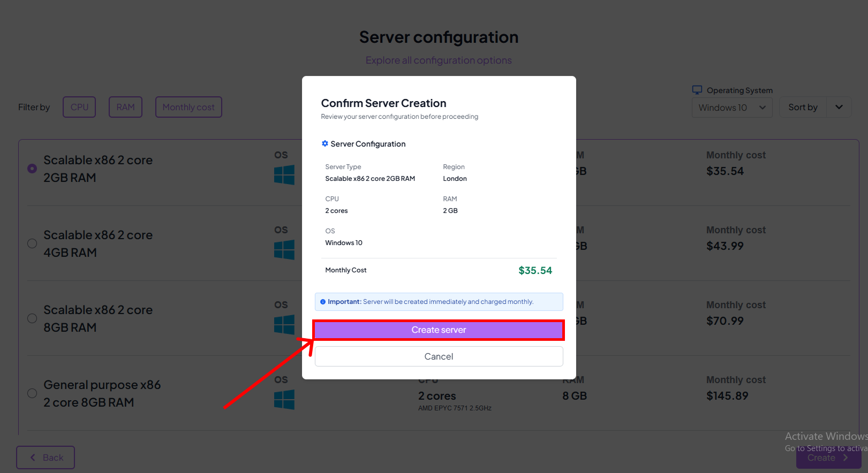The image size is (868, 473).
Task: Select the Scalable x86 4GB RAM radio button
Action: point(32,243)
